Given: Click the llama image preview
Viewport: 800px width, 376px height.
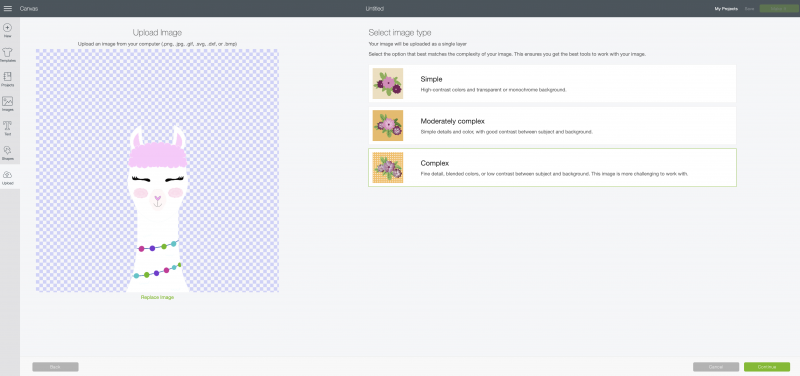Looking at the screenshot, I should click(157, 170).
